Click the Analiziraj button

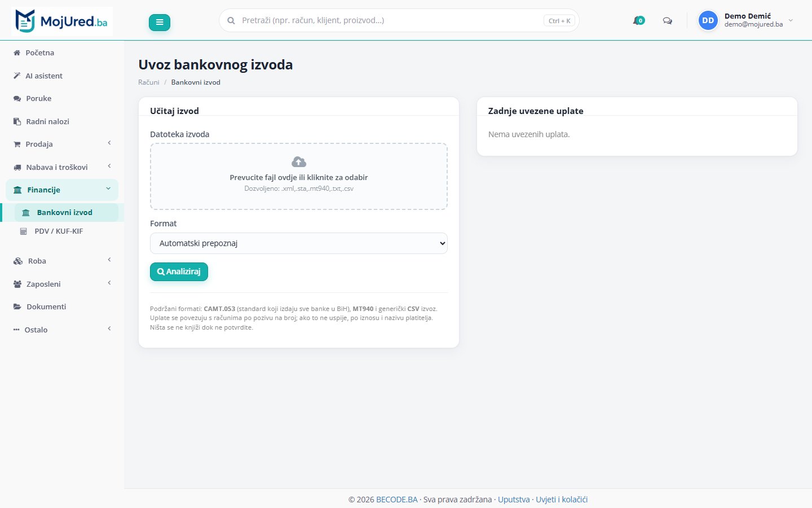tap(179, 271)
